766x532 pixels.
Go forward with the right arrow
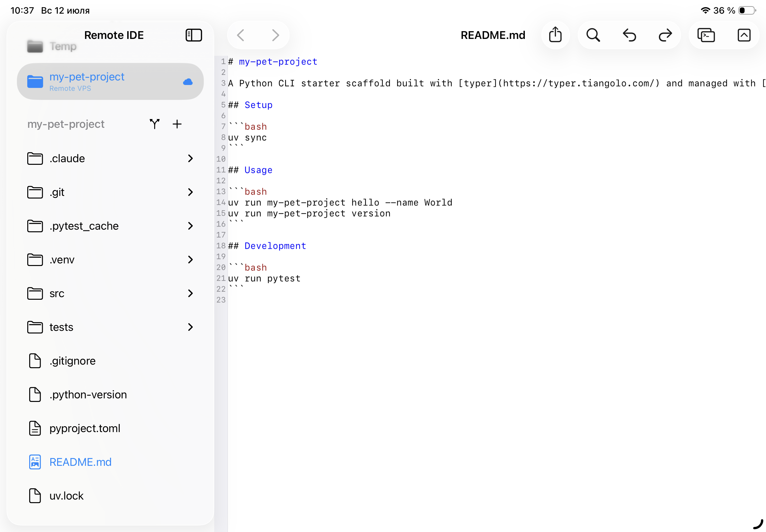pos(276,35)
